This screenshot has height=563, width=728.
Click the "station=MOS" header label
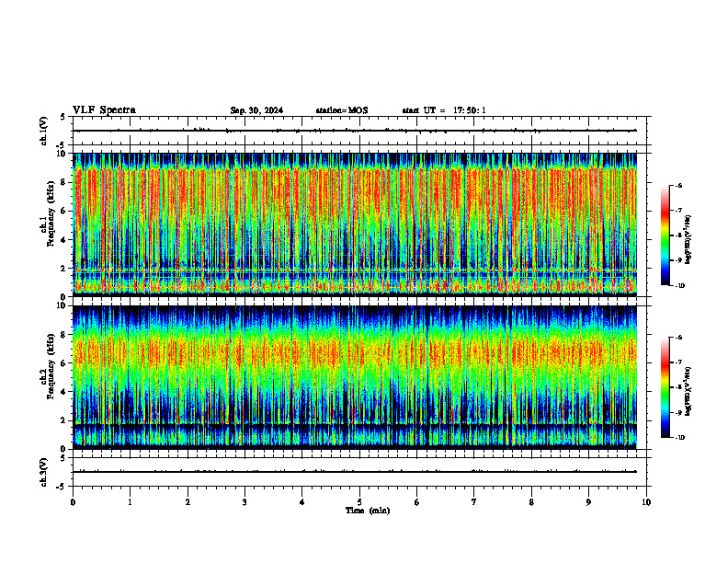coord(342,110)
